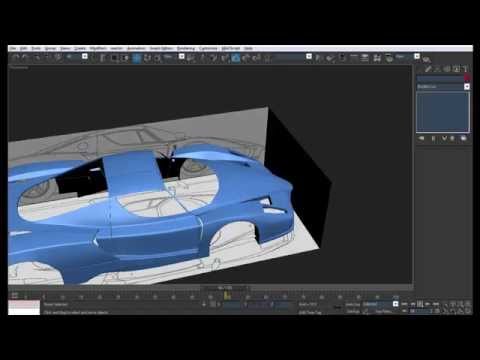480x360 pixels.
Task: Open the Modifiers menu
Action: coord(98,48)
